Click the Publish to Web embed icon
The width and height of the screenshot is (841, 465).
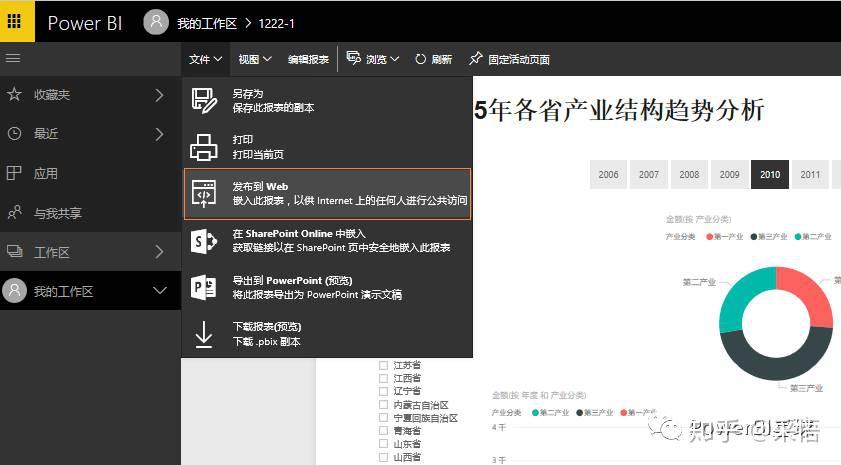pyautogui.click(x=204, y=194)
